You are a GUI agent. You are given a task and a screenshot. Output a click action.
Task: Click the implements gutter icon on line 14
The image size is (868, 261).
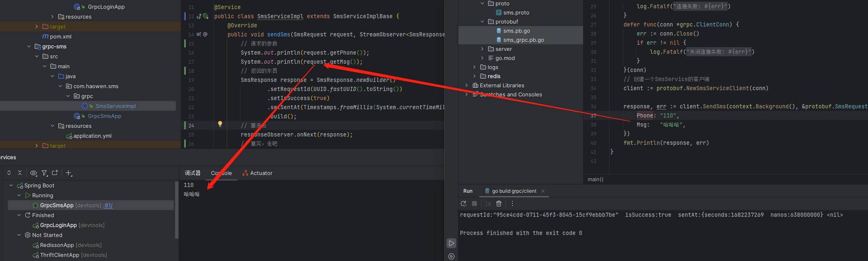[199, 34]
